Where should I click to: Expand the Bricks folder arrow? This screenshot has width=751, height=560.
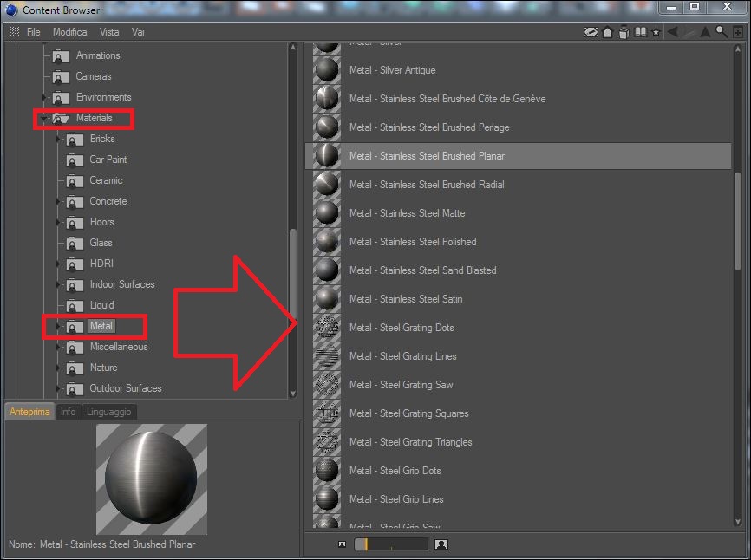pyautogui.click(x=58, y=139)
